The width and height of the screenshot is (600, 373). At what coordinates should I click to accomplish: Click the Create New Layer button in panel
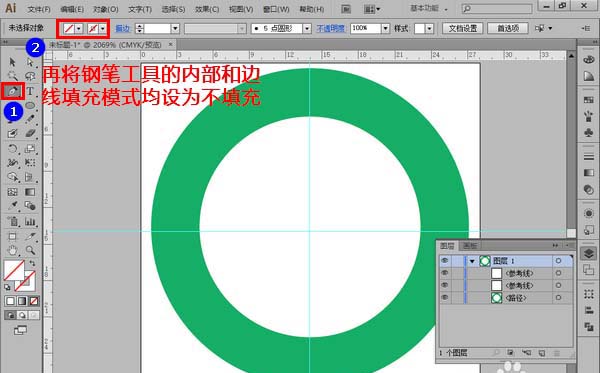pyautogui.click(x=542, y=353)
